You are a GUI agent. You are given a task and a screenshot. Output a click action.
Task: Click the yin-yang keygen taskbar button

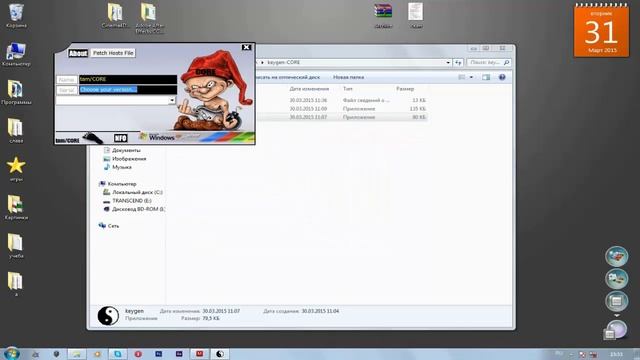[220, 354]
